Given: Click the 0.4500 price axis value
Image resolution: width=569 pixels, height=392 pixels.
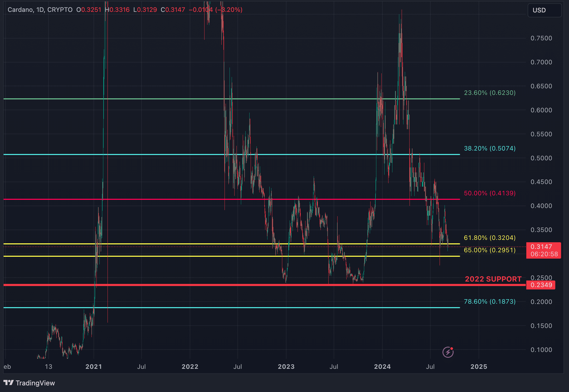Looking at the screenshot, I should [541, 182].
